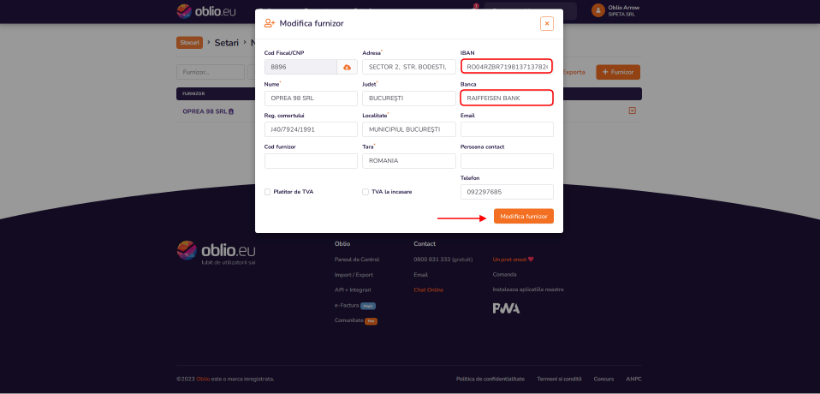Click the red notification badge in the header
Image resolution: width=820 pixels, height=394 pixels.
pos(476,6)
